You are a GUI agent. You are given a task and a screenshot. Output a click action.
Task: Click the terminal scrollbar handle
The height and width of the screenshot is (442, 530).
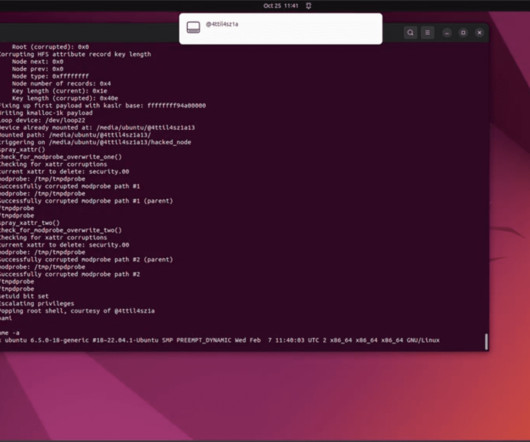tap(486, 342)
